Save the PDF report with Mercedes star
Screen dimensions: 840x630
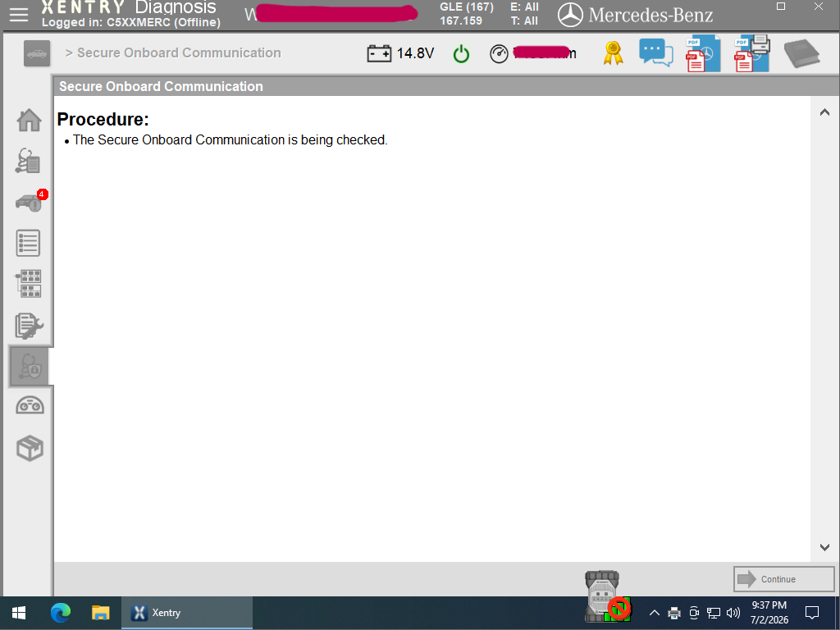click(703, 53)
